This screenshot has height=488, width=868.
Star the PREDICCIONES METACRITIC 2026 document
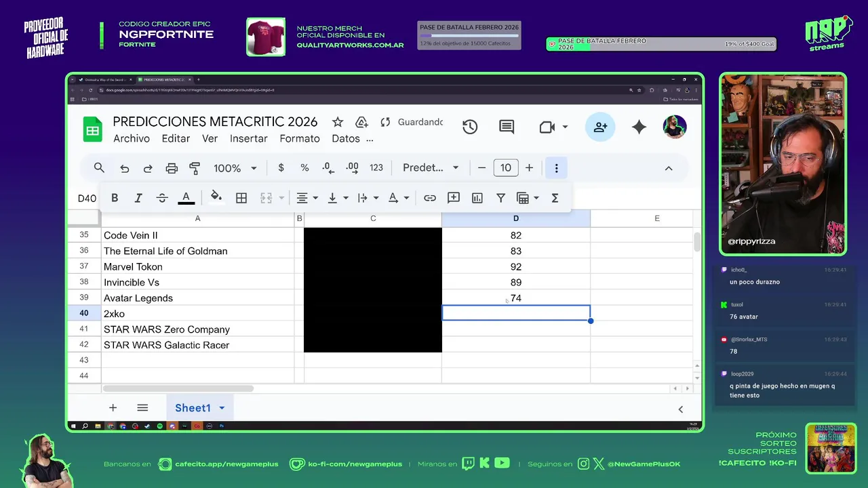[338, 122]
